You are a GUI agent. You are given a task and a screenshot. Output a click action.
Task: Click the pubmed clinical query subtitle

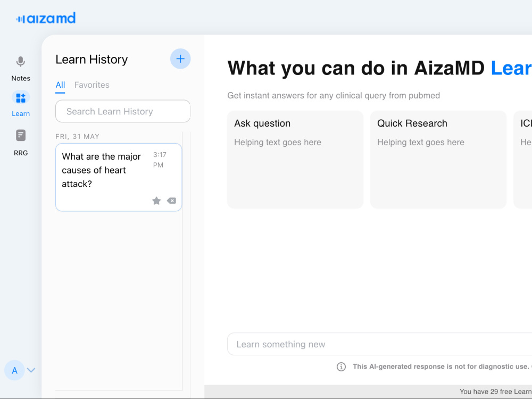pyautogui.click(x=334, y=96)
